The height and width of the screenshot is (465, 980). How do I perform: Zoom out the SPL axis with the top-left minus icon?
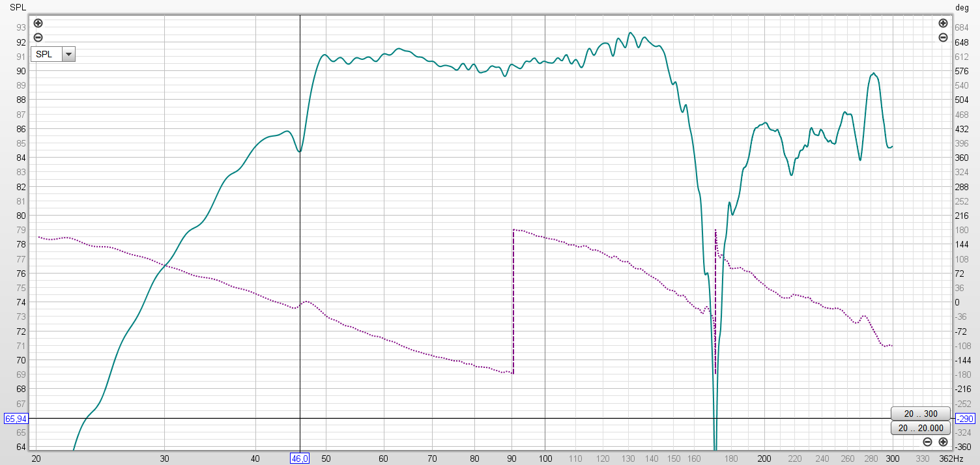pos(38,37)
